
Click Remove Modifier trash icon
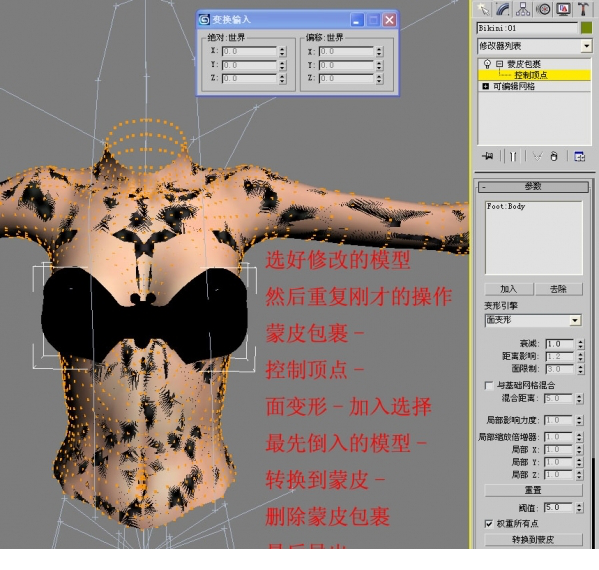tap(554, 156)
